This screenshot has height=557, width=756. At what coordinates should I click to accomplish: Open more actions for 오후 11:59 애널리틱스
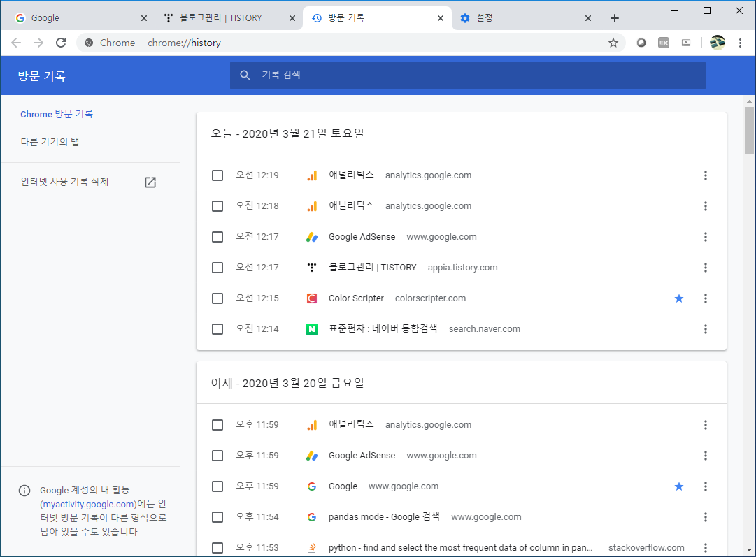pos(706,425)
